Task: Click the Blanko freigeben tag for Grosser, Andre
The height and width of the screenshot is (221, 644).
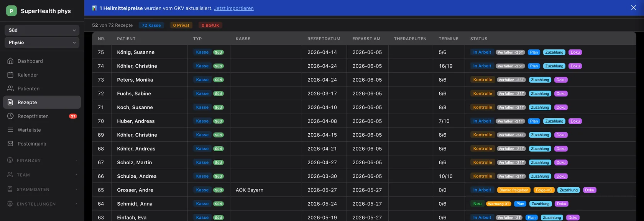Action: coord(514,190)
